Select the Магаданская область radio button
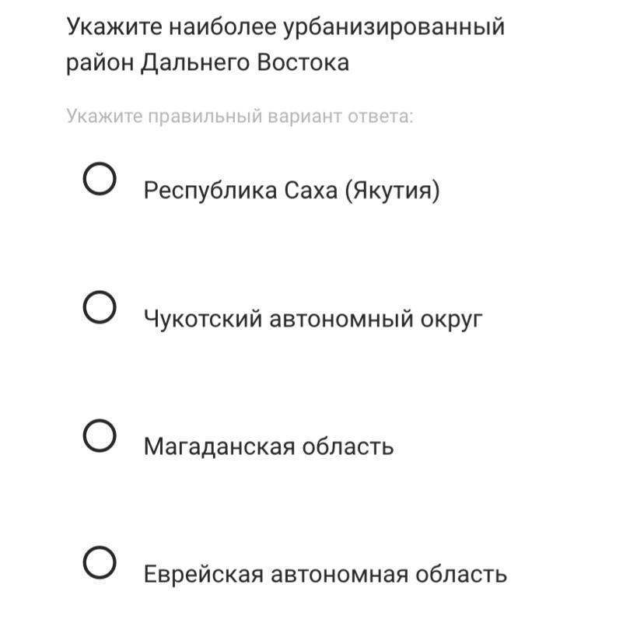644x644 pixels. click(100, 436)
